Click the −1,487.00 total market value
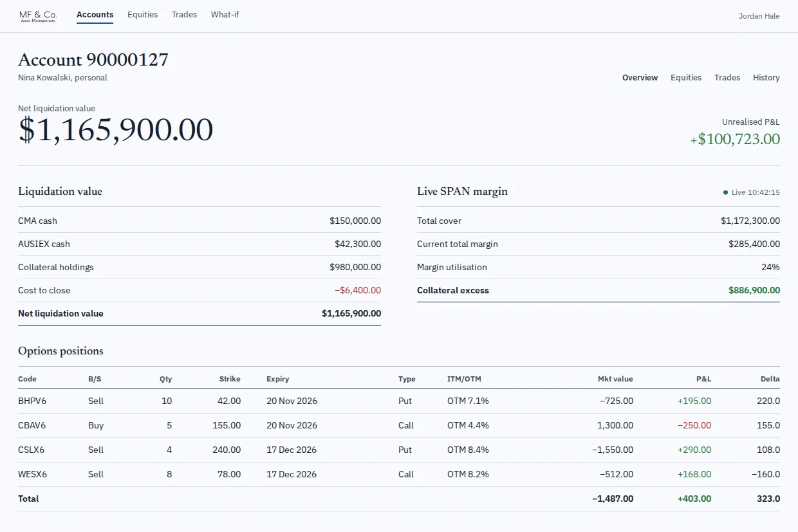This screenshot has height=532, width=798. point(613,499)
